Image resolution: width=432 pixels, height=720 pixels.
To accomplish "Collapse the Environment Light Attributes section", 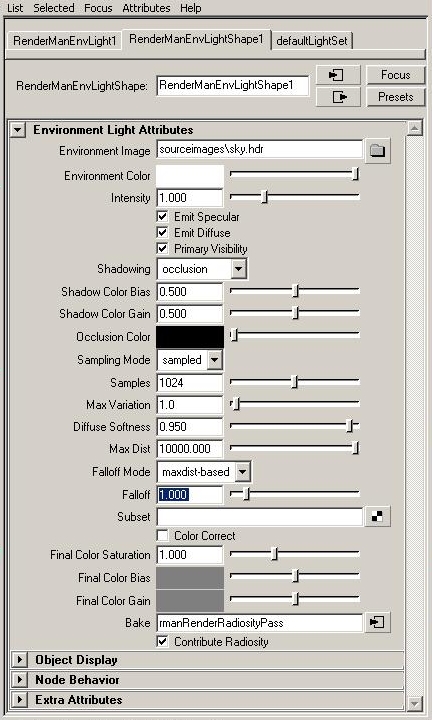I will [x=17, y=130].
